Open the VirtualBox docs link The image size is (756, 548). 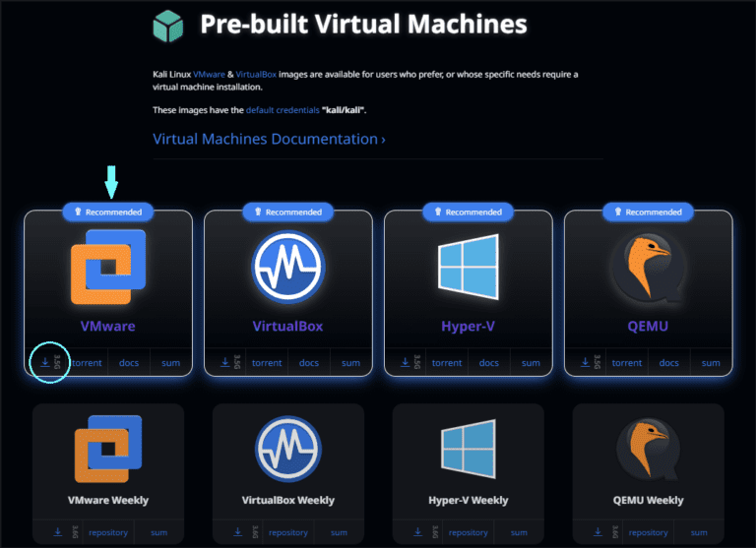308,363
